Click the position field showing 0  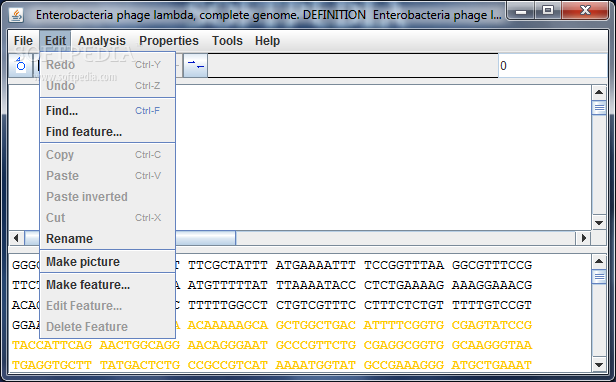553,66
